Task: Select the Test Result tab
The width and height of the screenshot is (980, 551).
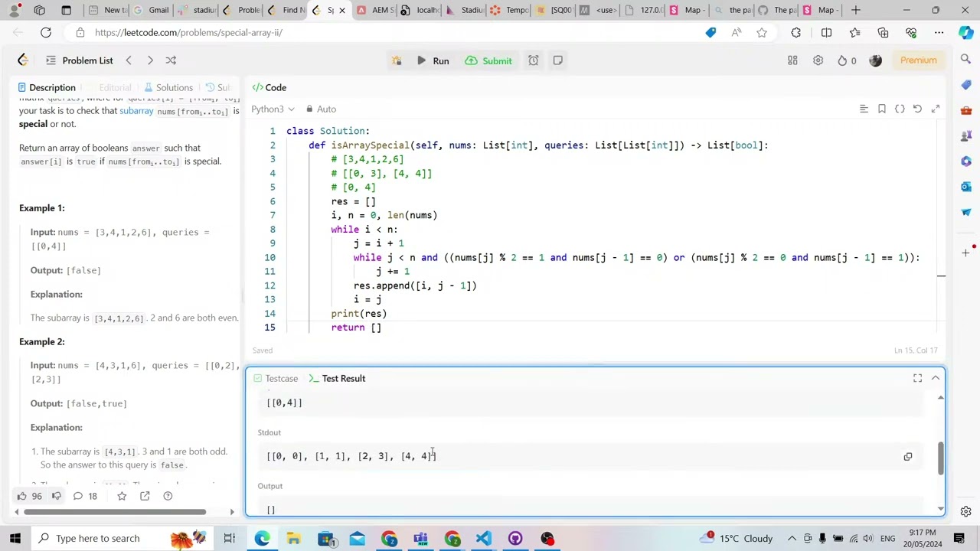Action: coord(337,378)
